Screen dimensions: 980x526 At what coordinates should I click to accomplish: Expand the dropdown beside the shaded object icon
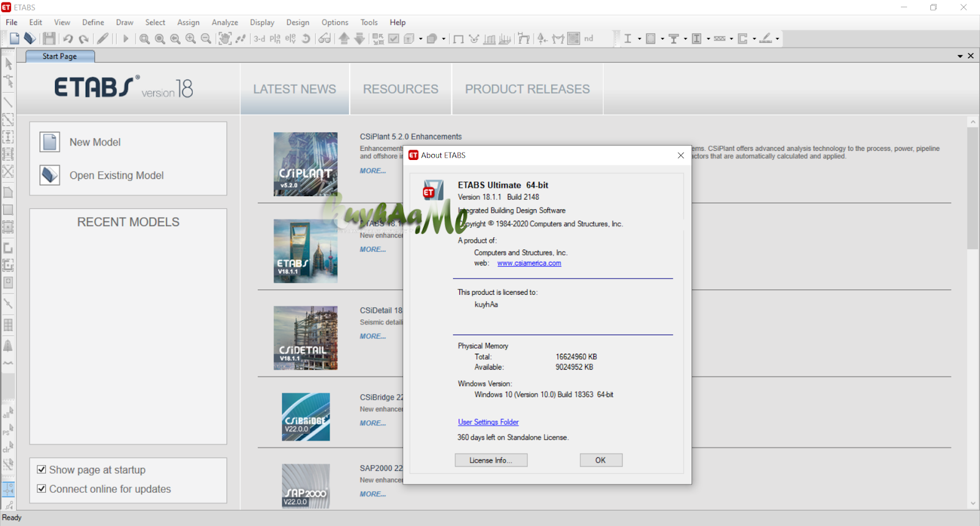coord(443,39)
